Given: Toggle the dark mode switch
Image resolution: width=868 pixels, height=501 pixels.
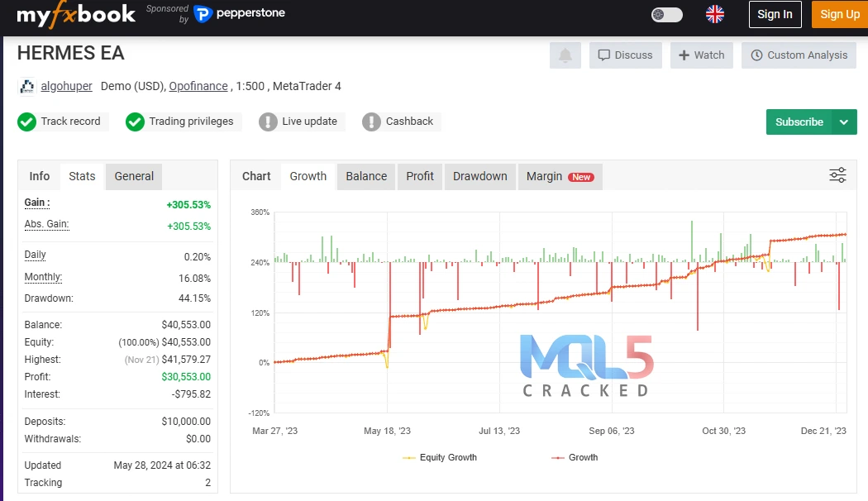Looking at the screenshot, I should tap(666, 15).
